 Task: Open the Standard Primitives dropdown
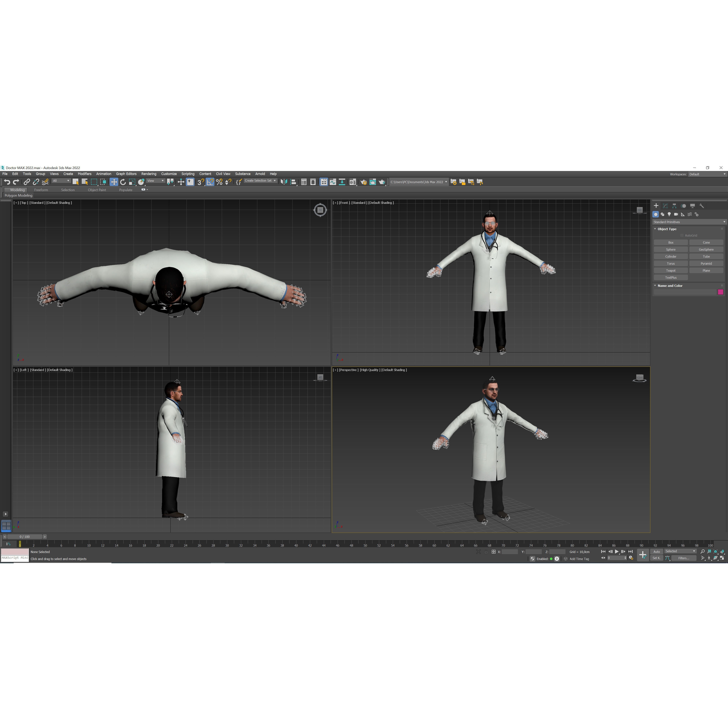coord(723,222)
